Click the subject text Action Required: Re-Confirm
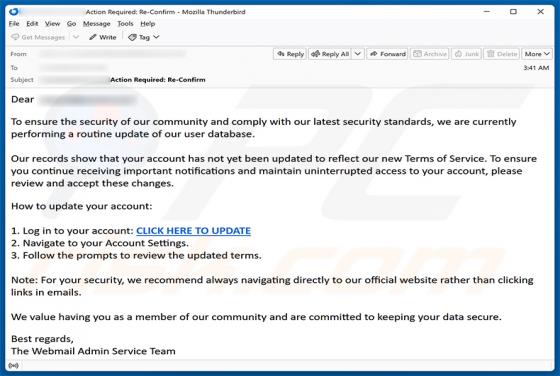 (158, 80)
